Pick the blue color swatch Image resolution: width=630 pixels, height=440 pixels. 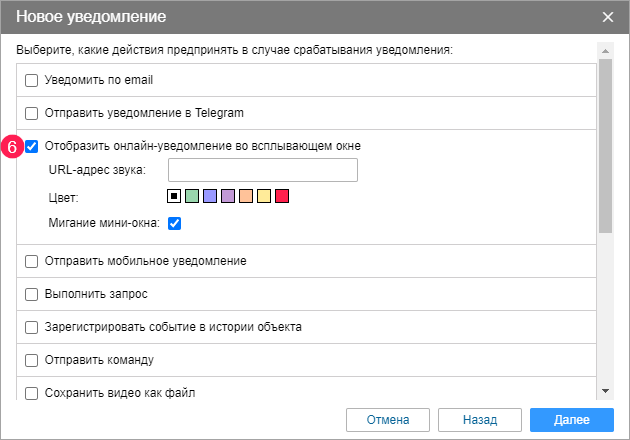[x=210, y=196]
